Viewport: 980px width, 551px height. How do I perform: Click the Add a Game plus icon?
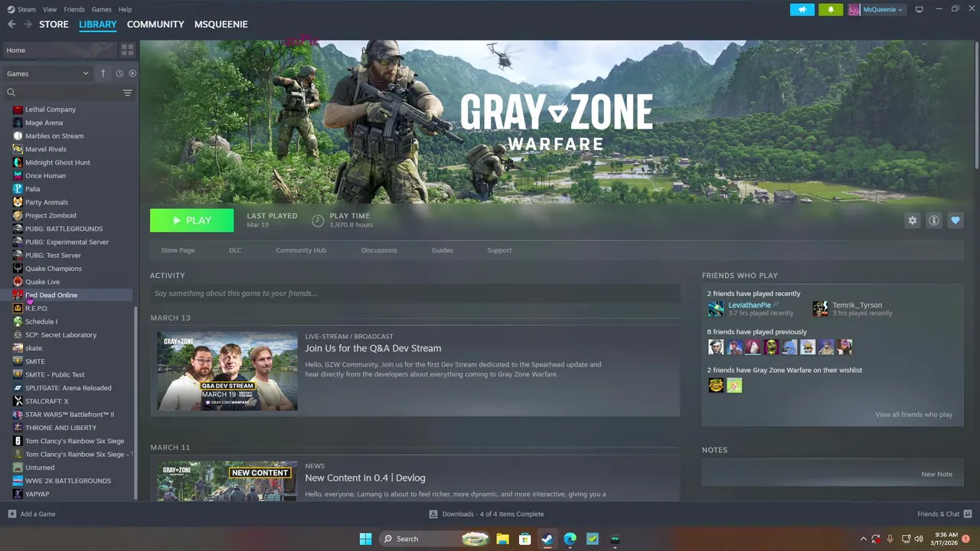pos(11,514)
